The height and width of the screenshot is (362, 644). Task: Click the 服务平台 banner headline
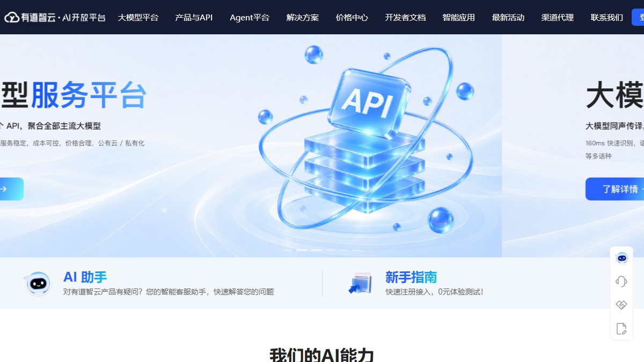coord(89,95)
